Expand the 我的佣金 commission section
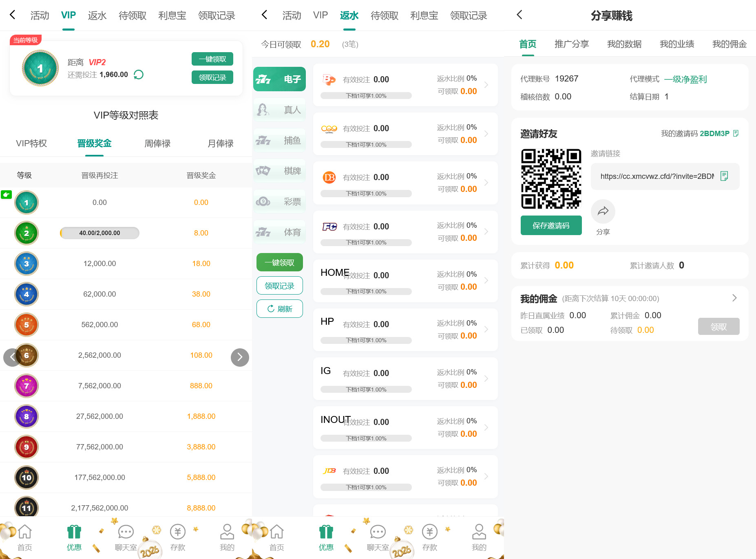Viewport: 756px width, 559px height. click(x=734, y=298)
